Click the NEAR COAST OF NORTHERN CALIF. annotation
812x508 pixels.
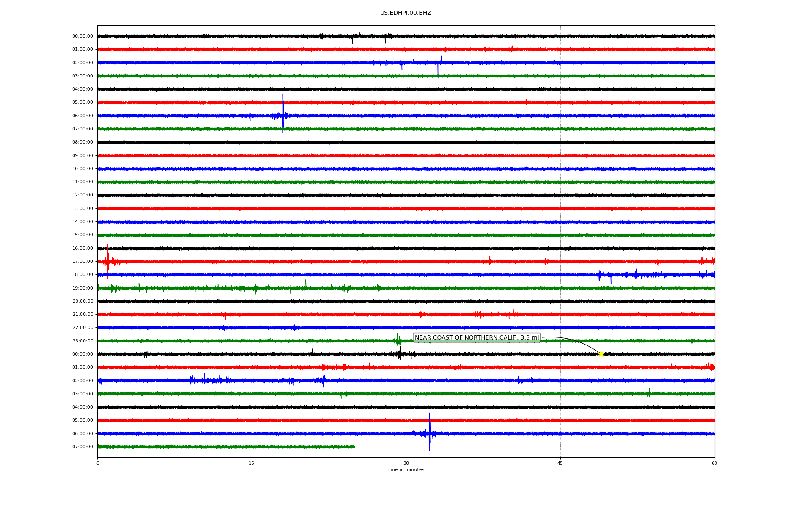(x=477, y=338)
